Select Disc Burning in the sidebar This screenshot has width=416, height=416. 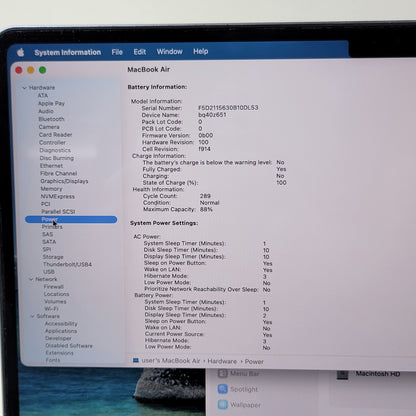tap(57, 158)
